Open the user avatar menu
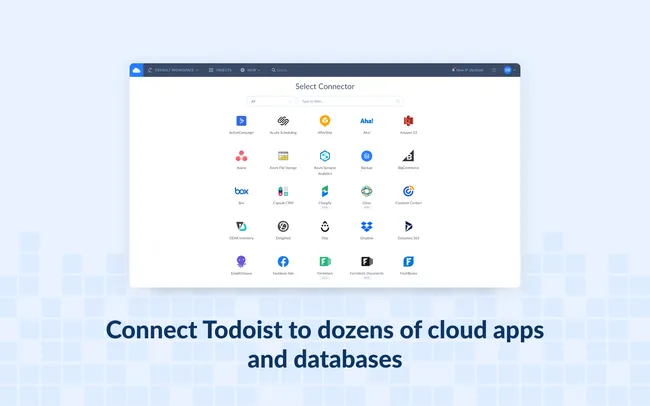This screenshot has height=406, width=650. pyautogui.click(x=508, y=70)
